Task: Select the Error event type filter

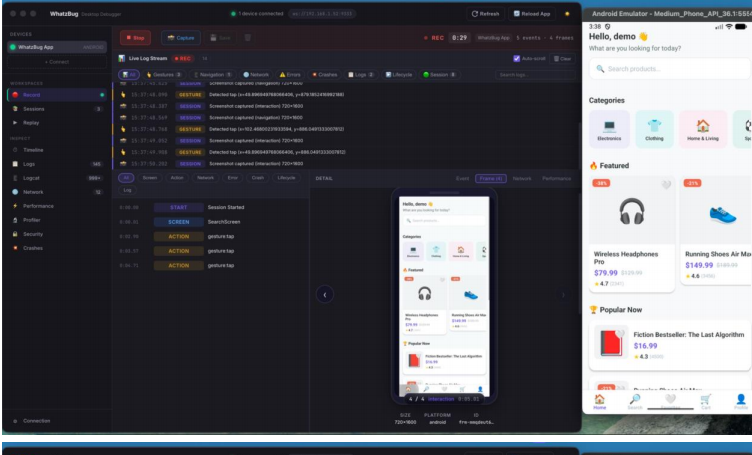Action: (x=233, y=178)
